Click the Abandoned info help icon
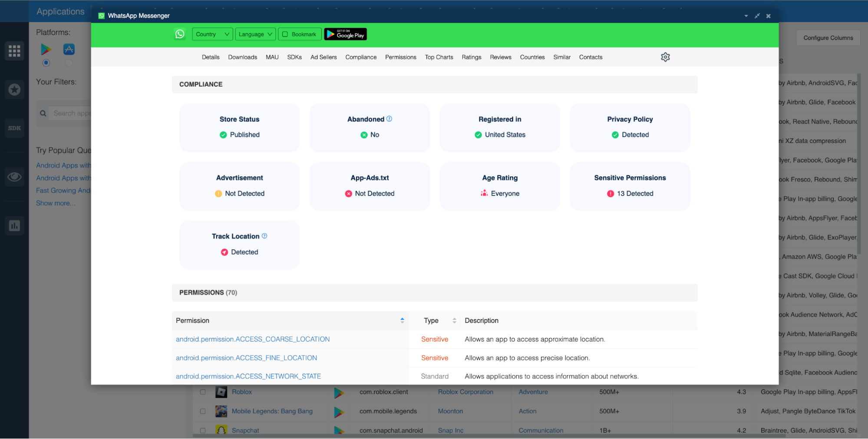Viewport: 868px width, 439px height. click(389, 119)
